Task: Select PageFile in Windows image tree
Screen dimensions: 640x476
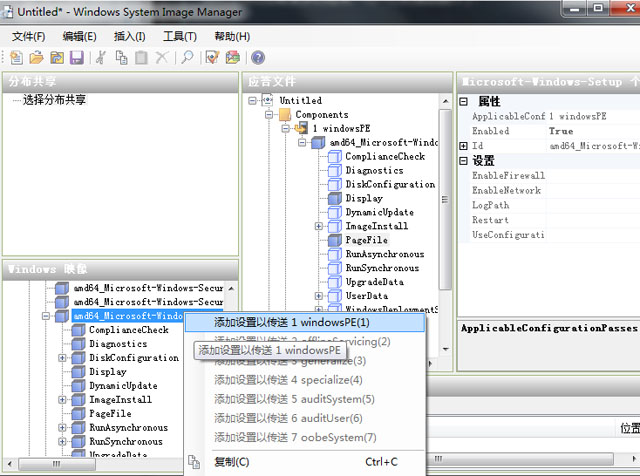Action: point(110,414)
